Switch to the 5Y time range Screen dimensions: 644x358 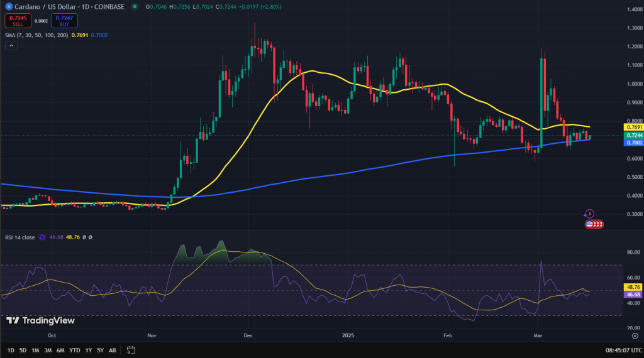(x=100, y=350)
